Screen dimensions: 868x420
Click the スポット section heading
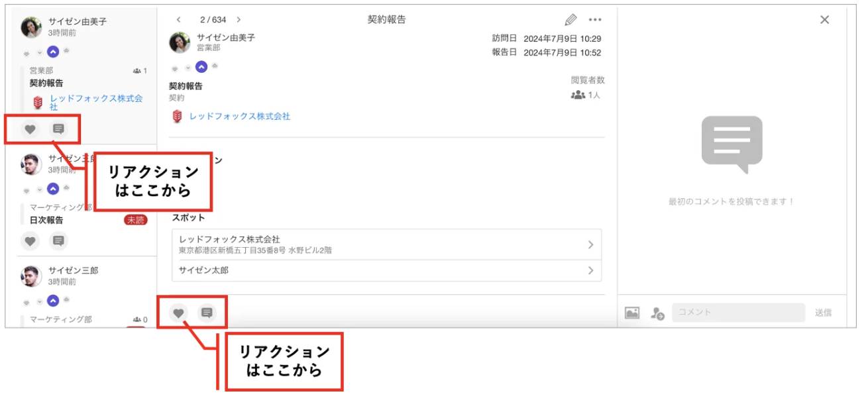point(188,217)
